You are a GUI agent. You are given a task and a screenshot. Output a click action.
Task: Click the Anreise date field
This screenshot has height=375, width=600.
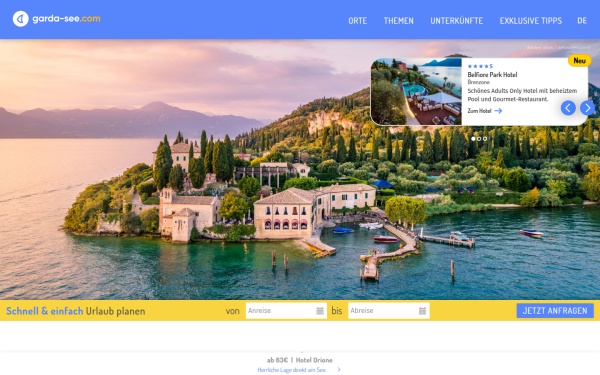click(286, 310)
